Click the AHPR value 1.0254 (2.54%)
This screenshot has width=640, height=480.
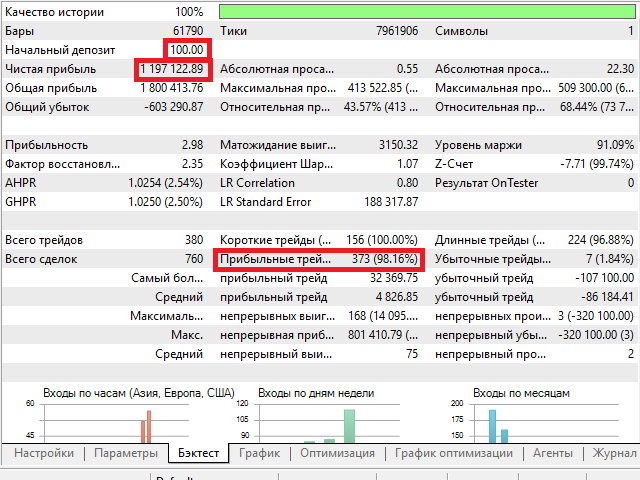point(165,182)
